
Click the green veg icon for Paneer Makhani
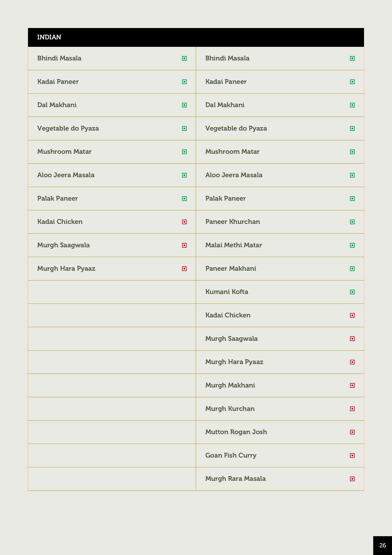352,269
